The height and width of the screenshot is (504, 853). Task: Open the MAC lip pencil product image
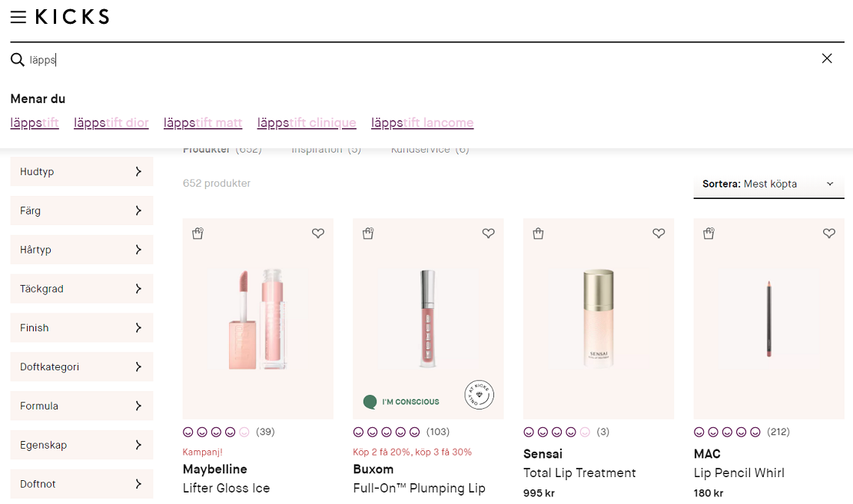[x=768, y=319]
